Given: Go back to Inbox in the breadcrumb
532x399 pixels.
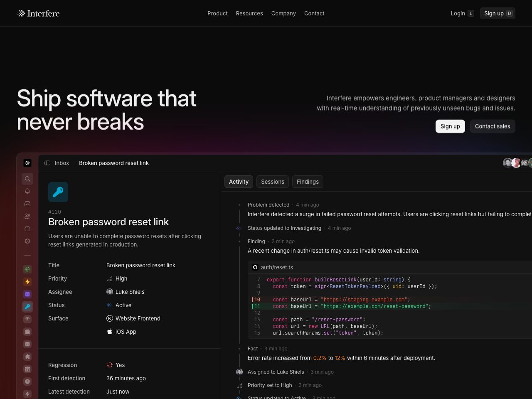Looking at the screenshot, I should tap(62, 163).
